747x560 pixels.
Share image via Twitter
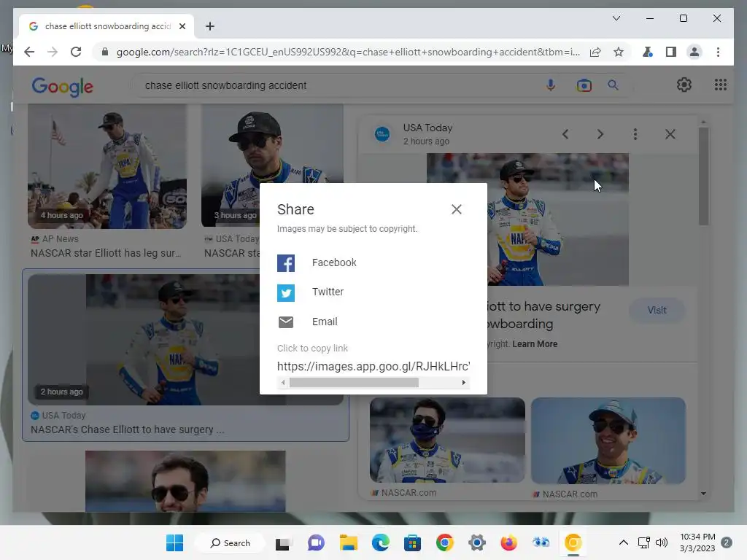point(311,292)
